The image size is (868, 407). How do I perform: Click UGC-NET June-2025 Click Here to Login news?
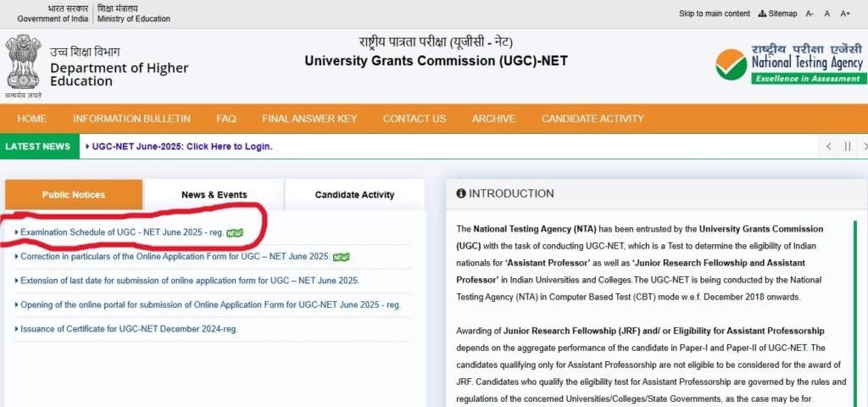tap(182, 147)
